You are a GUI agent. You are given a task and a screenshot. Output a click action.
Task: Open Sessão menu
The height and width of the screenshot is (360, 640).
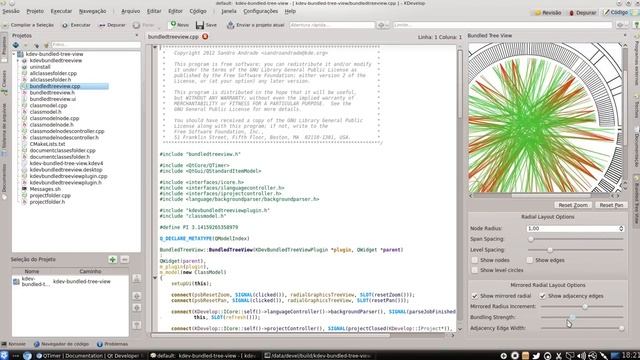click(x=11, y=11)
